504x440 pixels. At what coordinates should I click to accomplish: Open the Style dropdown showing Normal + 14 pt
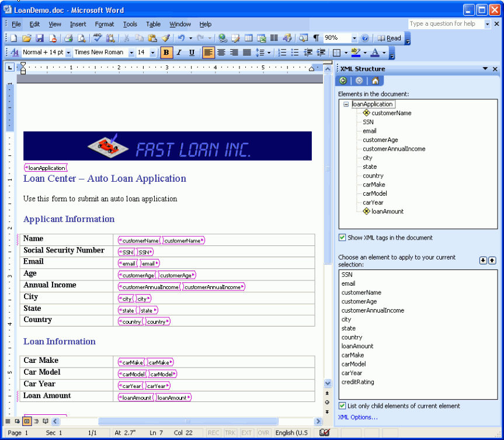point(68,53)
